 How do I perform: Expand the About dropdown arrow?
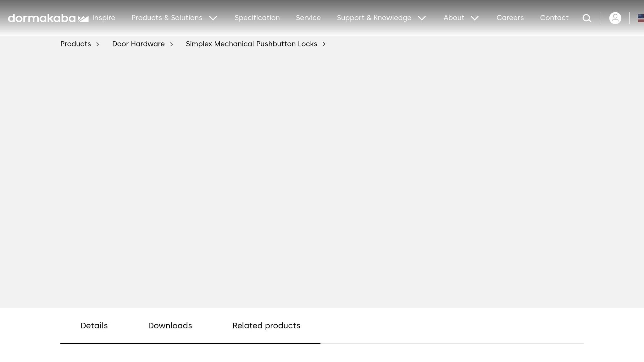coord(475,18)
